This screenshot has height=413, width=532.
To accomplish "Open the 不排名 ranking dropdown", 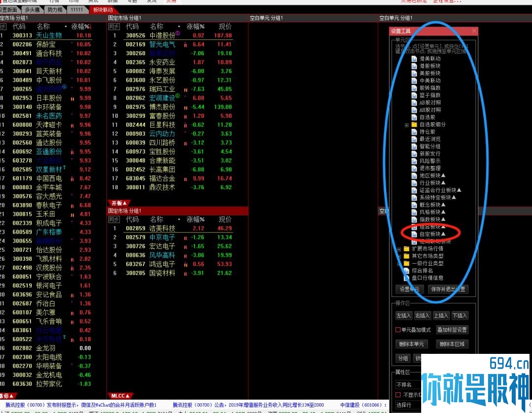I will pos(408,384).
